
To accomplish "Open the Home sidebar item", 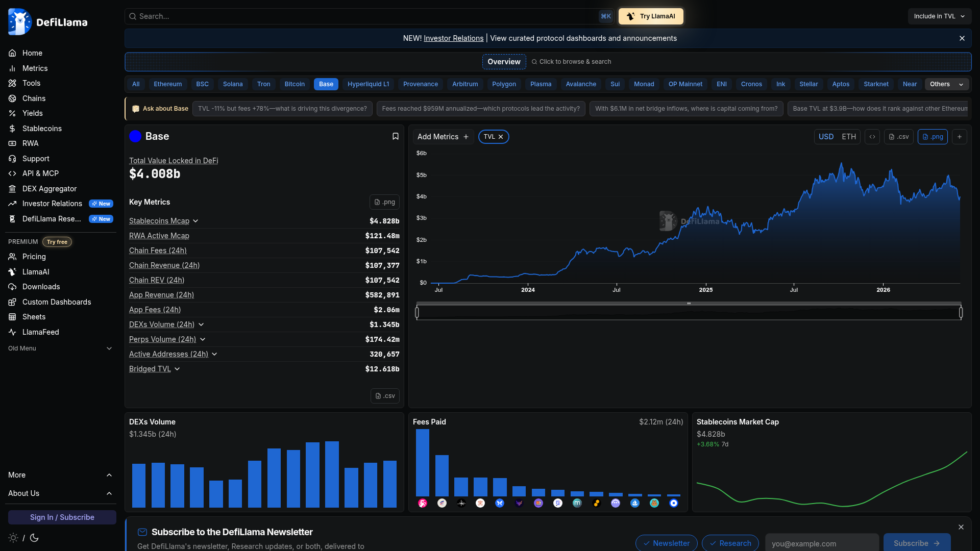I will 32,53.
